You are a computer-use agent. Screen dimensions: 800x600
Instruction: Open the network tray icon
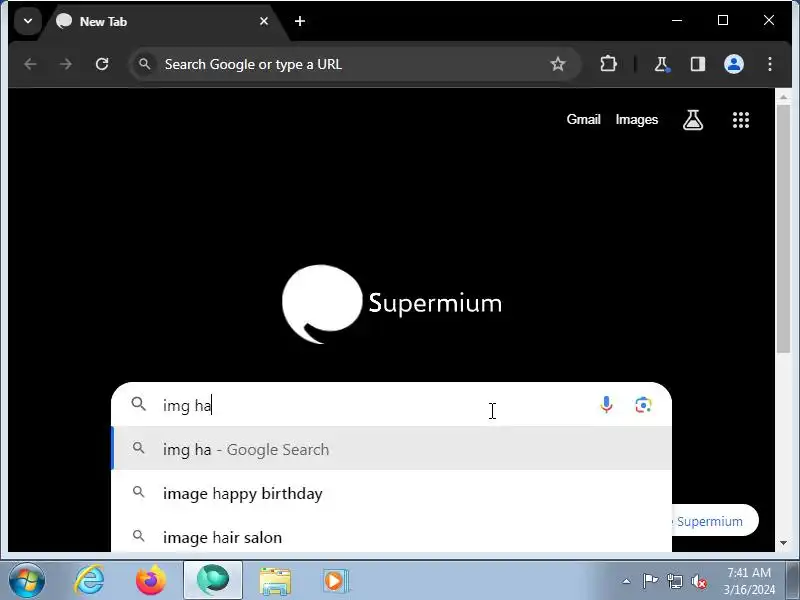(674, 581)
